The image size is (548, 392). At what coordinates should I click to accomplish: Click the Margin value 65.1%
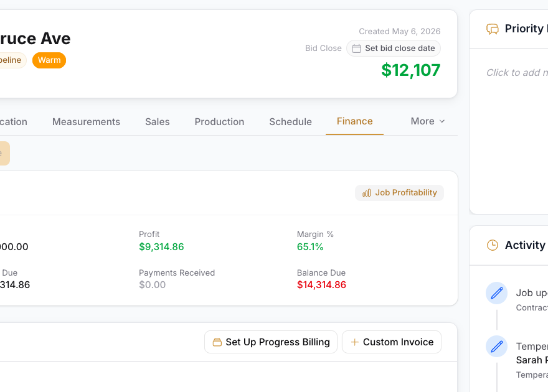click(x=310, y=247)
